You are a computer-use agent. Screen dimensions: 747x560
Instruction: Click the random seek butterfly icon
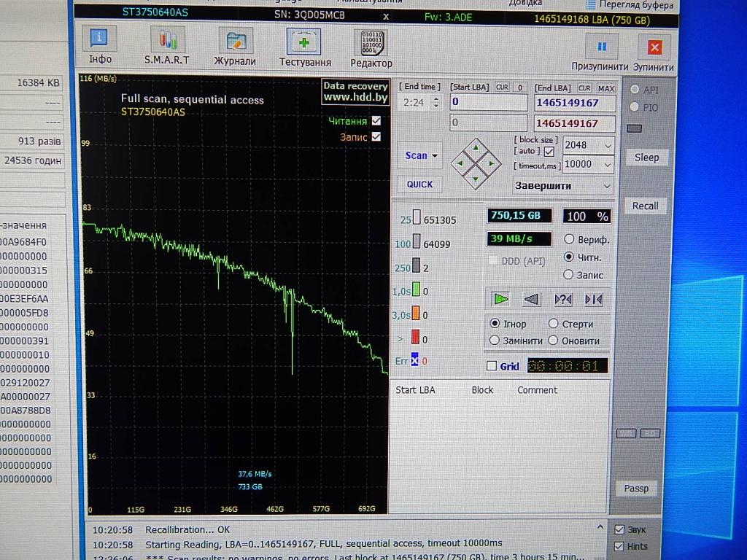[x=562, y=299]
